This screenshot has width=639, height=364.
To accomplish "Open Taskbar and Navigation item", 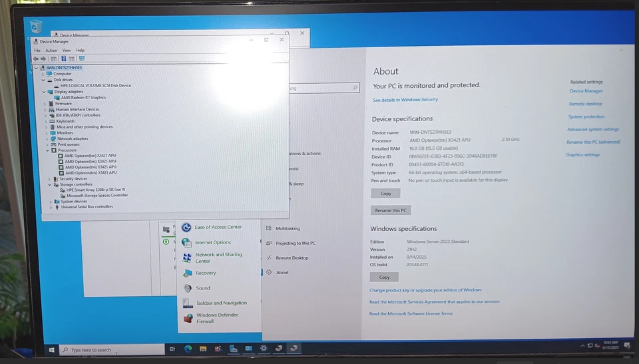I will [215, 303].
